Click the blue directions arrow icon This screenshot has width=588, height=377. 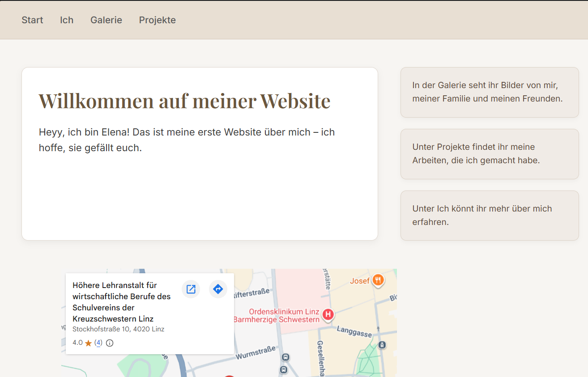coord(218,289)
